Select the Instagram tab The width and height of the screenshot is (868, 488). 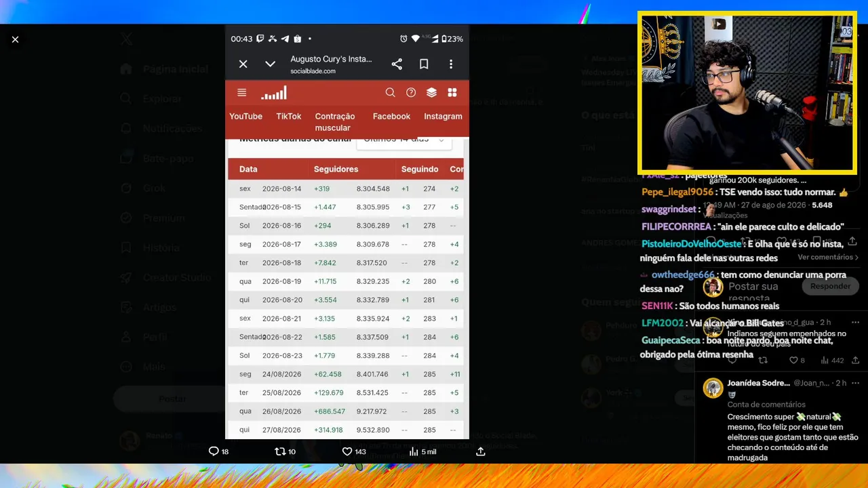tap(443, 117)
